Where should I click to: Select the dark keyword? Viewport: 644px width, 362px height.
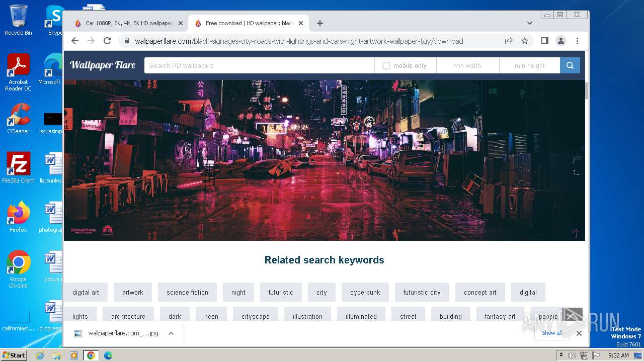click(x=175, y=315)
